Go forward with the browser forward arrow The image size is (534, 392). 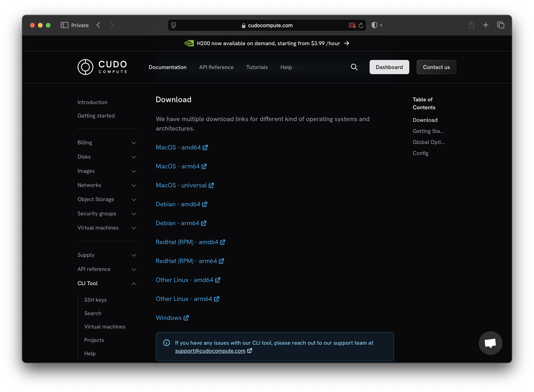click(x=112, y=25)
